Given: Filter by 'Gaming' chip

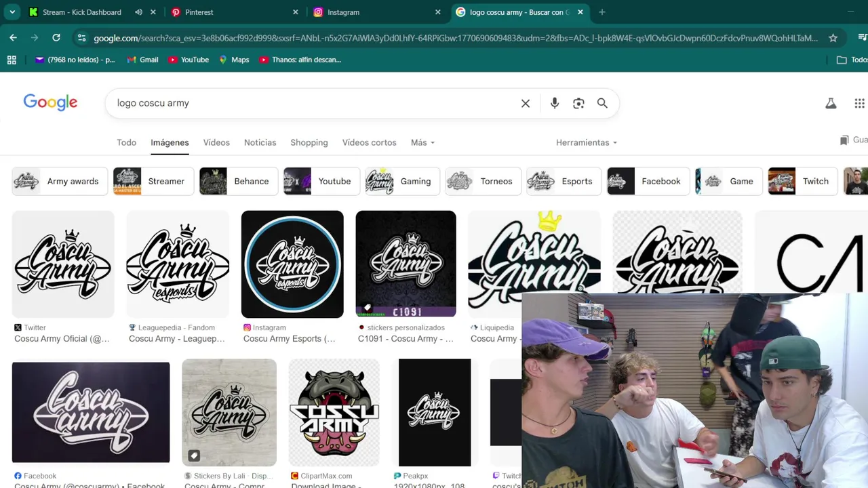Looking at the screenshot, I should coord(402,181).
